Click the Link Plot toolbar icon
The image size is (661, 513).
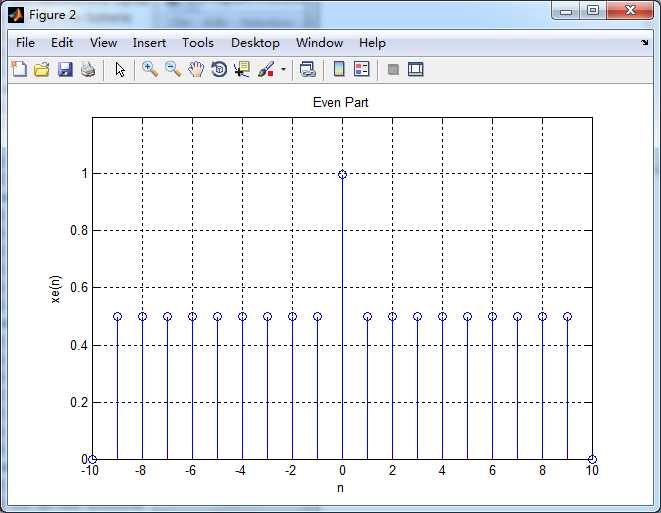pos(308,69)
